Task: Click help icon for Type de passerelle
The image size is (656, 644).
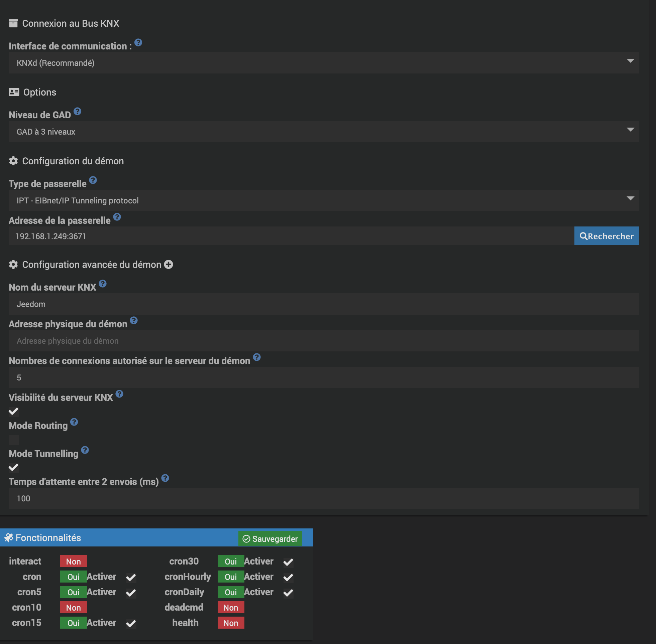Action: click(93, 180)
